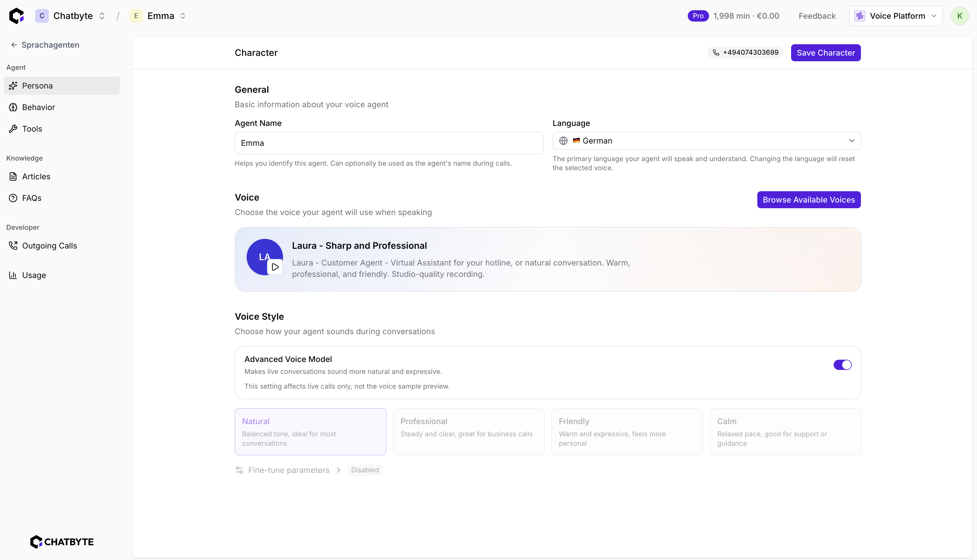Expand the Emma agent switcher
The width and height of the screenshot is (977, 560).
[x=183, y=16]
